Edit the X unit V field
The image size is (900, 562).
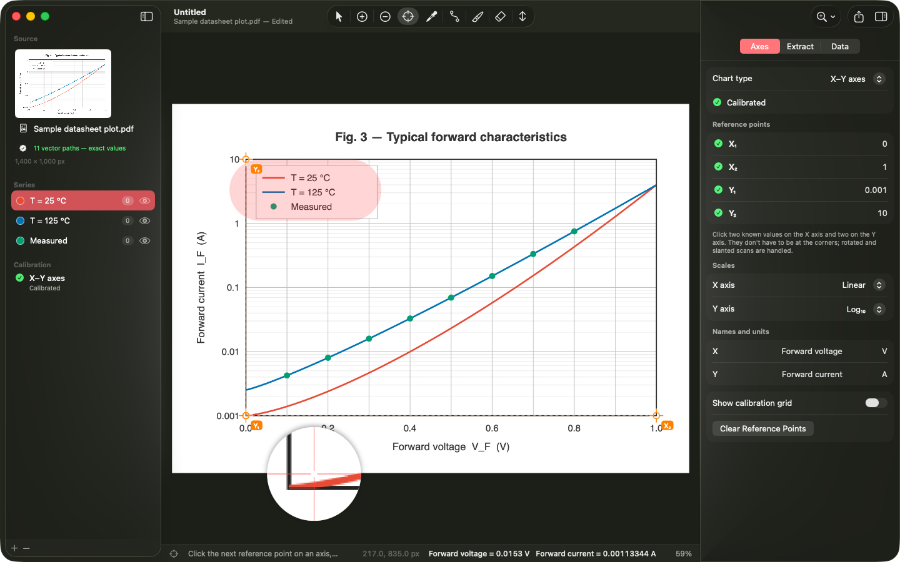884,351
